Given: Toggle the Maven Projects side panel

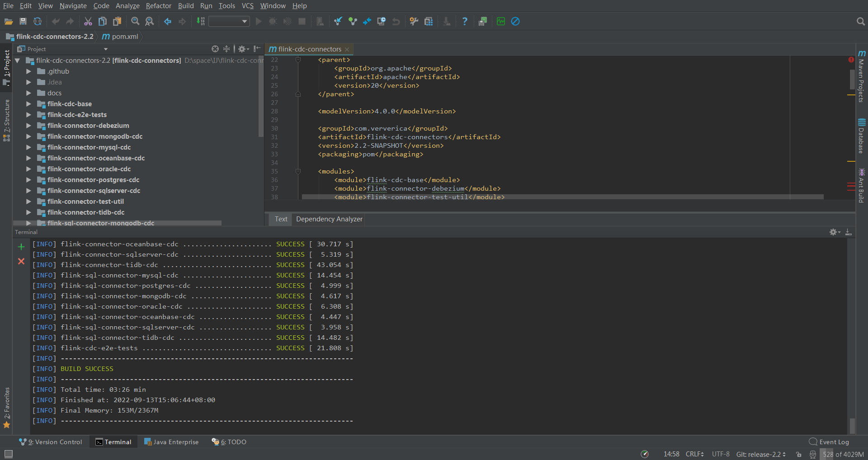Looking at the screenshot, I should tap(861, 77).
